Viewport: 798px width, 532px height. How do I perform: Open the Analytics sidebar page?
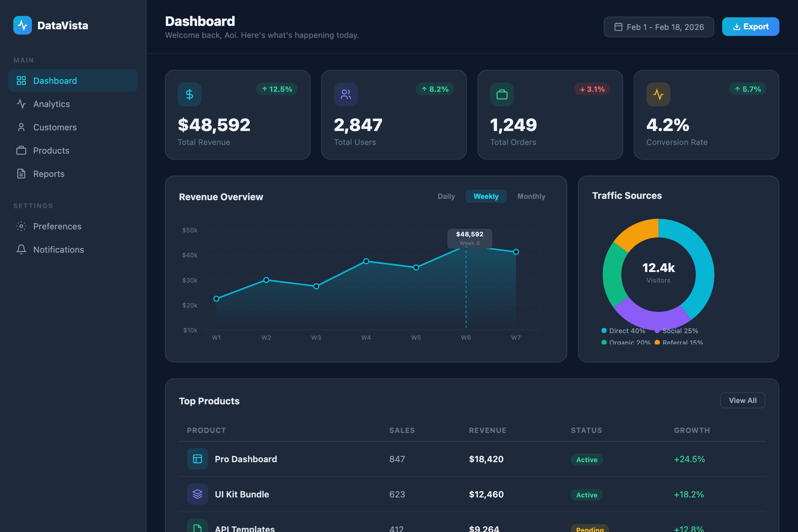(x=51, y=104)
